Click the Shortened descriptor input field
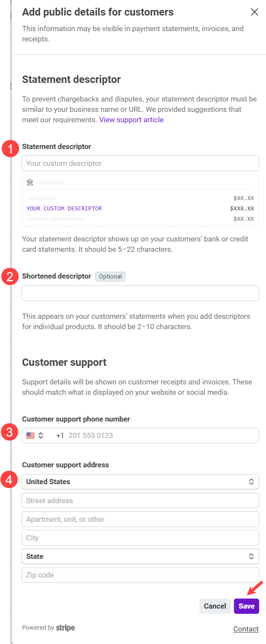Screen dimensions: 266x644 point(140,293)
